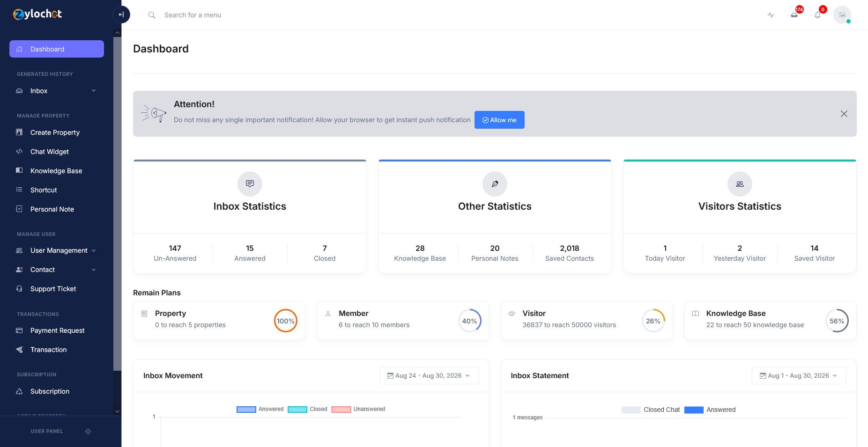Toggle the Closed Chat legend swatch

pos(631,410)
